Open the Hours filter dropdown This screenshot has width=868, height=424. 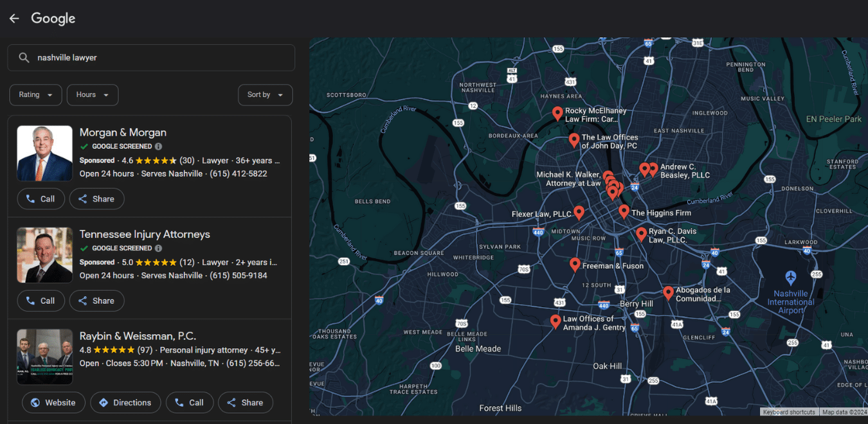[x=93, y=95]
